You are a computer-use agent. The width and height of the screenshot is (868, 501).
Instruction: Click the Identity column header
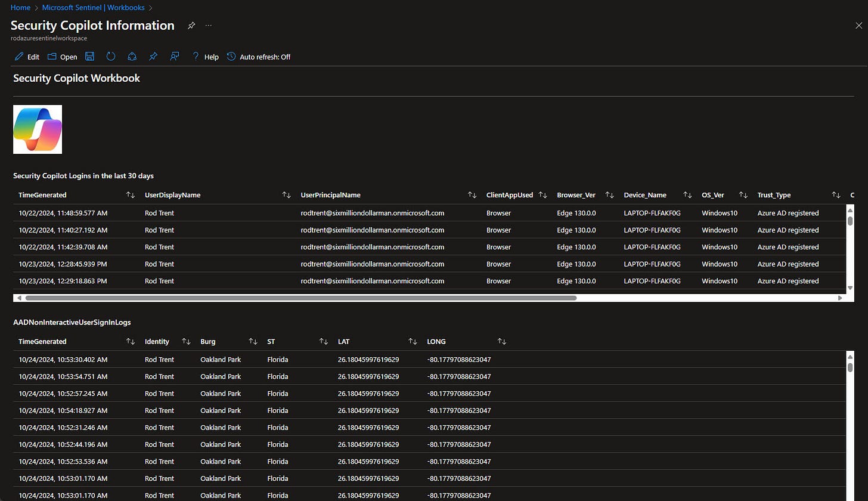[x=157, y=342]
